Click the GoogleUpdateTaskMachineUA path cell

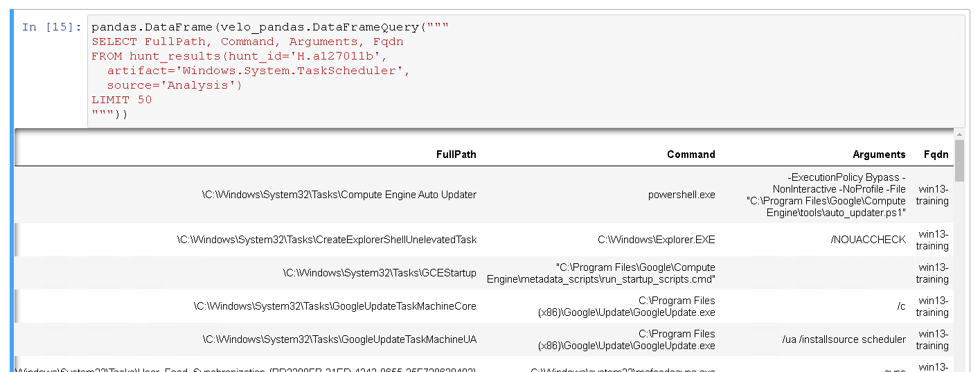(339, 339)
